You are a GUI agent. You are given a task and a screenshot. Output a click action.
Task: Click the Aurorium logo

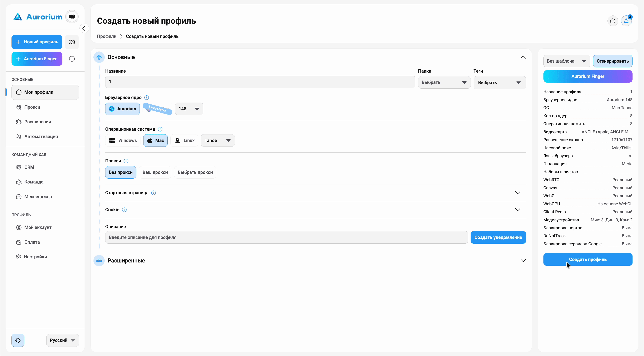point(37,17)
